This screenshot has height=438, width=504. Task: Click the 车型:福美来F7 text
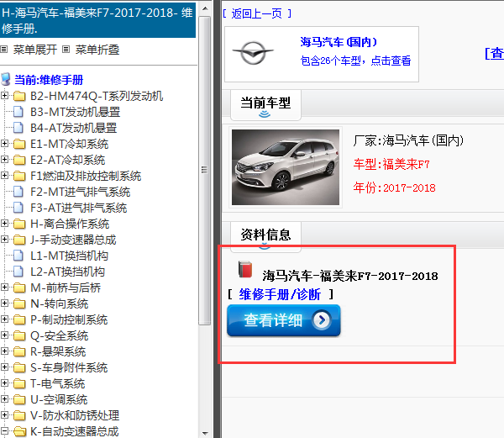[x=391, y=165]
